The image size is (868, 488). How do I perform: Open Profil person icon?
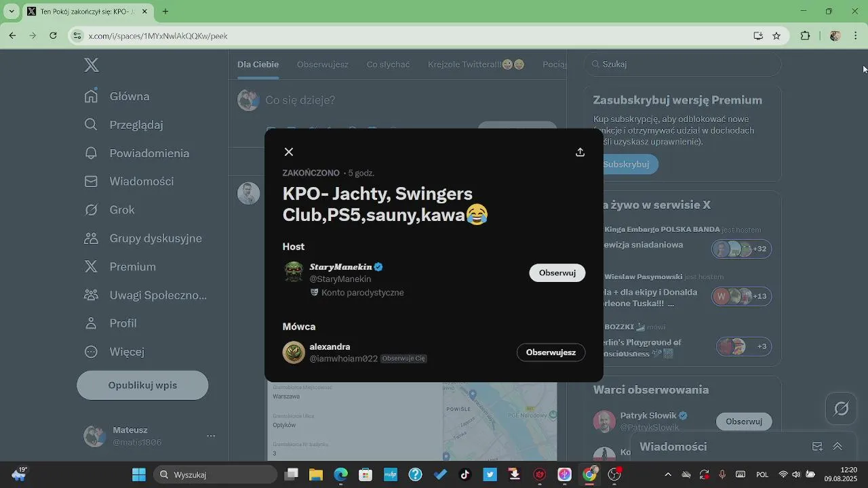92,323
